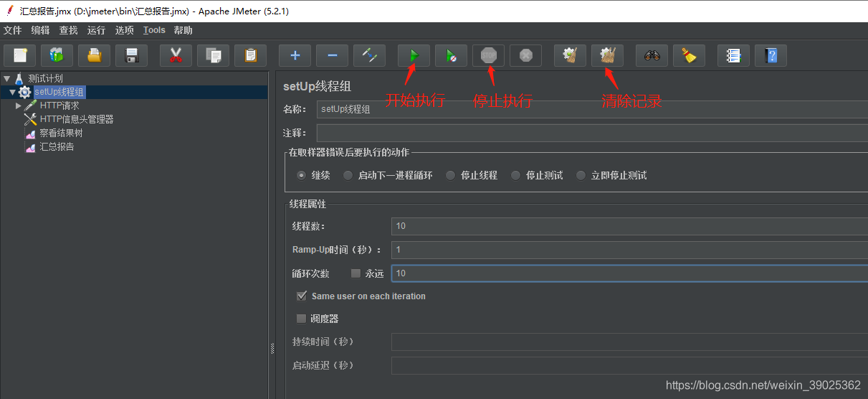Click the 持续时间（秒） input field
868x399 pixels.
[x=629, y=342]
